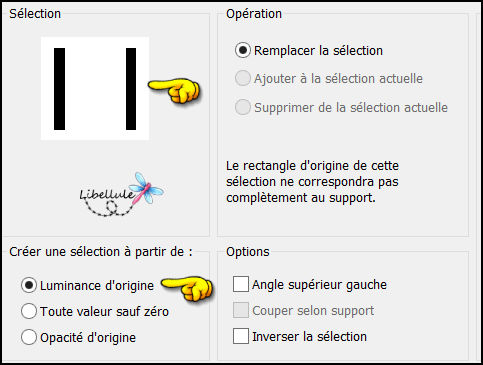483x365 pixels.
Task: Check Inverser la sélection option
Action: point(241,336)
